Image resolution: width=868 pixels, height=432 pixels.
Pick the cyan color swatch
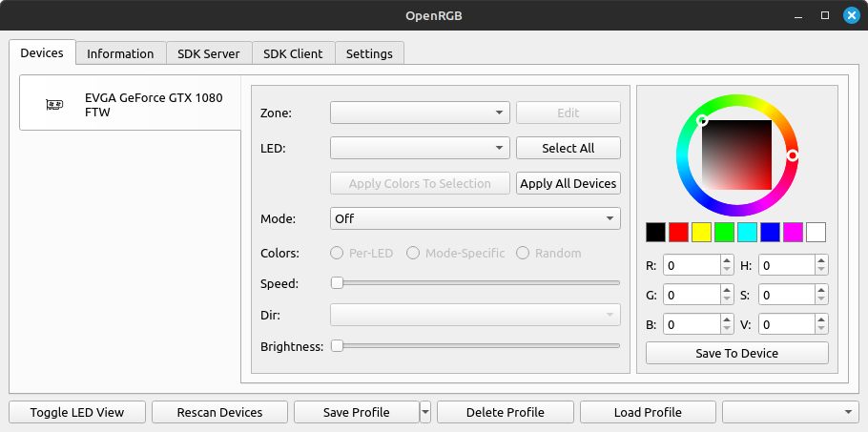click(747, 233)
